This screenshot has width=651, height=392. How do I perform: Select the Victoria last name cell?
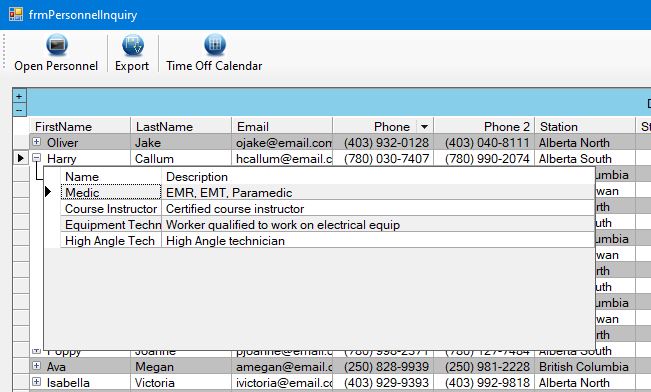pyautogui.click(x=181, y=382)
